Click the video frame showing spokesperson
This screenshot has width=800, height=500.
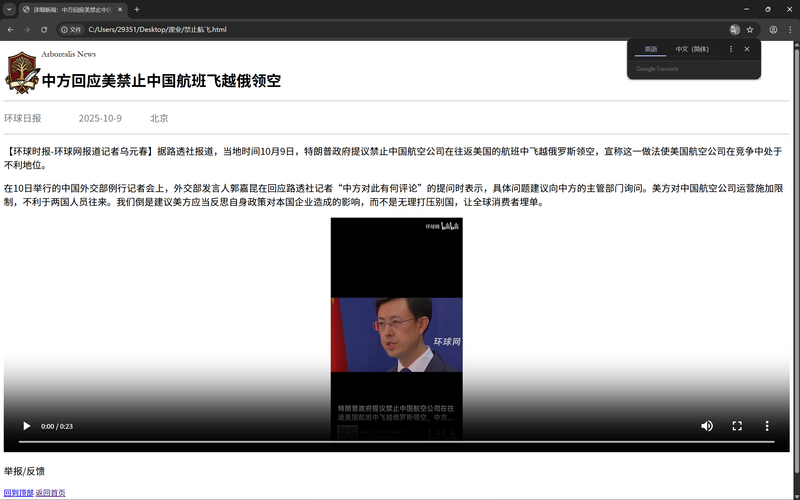tap(397, 335)
